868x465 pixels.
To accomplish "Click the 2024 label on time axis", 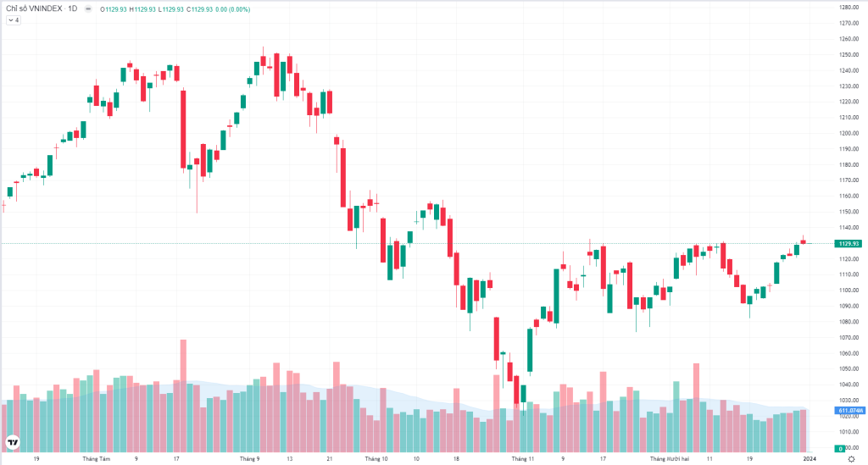I will [x=810, y=459].
